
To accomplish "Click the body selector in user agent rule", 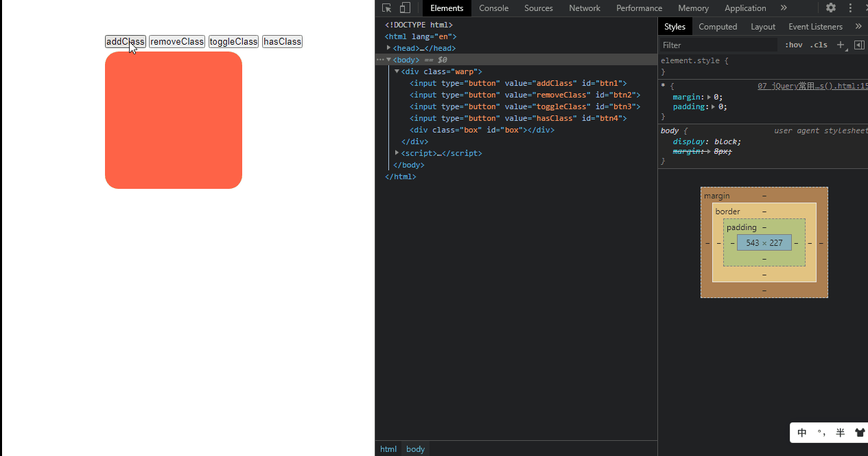I will (x=670, y=130).
